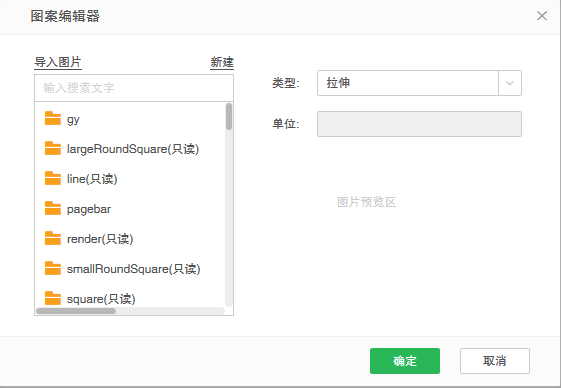Click the 取消 button
Viewport: 561px width, 388px height.
[495, 361]
